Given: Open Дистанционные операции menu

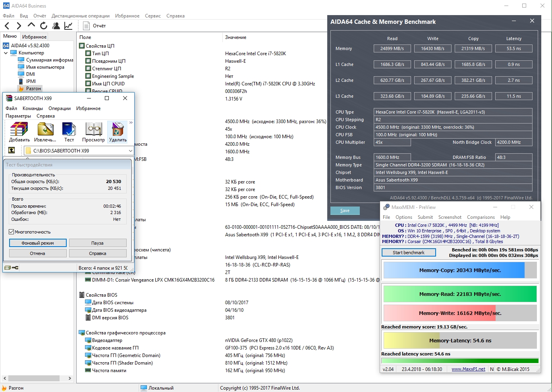Looking at the screenshot, I should coord(81,16).
